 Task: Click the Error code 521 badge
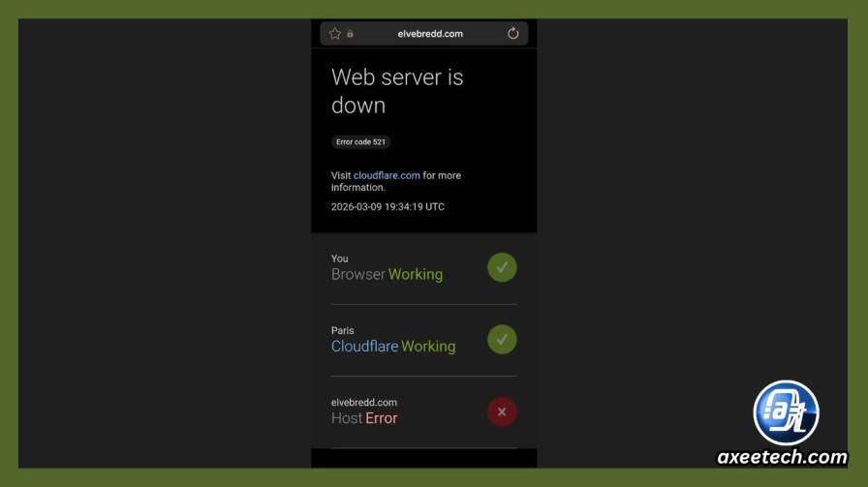360,142
